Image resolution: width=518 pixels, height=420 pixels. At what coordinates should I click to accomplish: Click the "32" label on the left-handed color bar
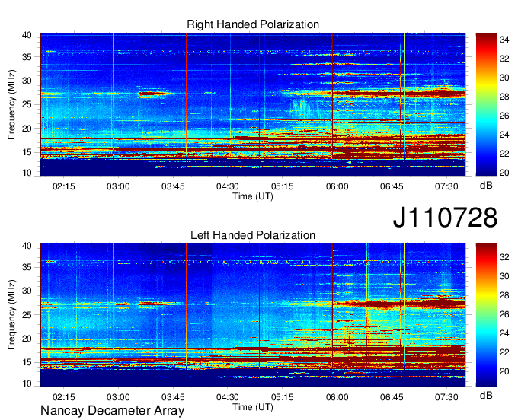point(504,257)
